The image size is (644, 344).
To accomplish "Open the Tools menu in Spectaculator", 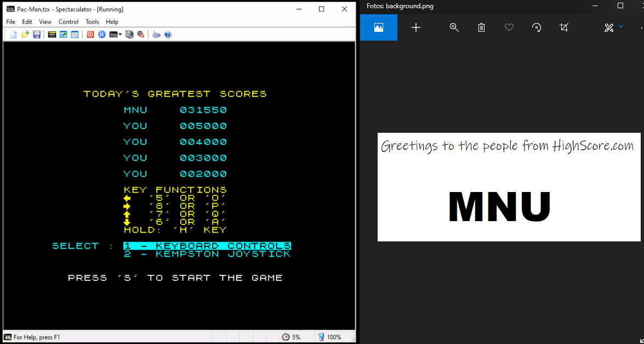I will [93, 22].
